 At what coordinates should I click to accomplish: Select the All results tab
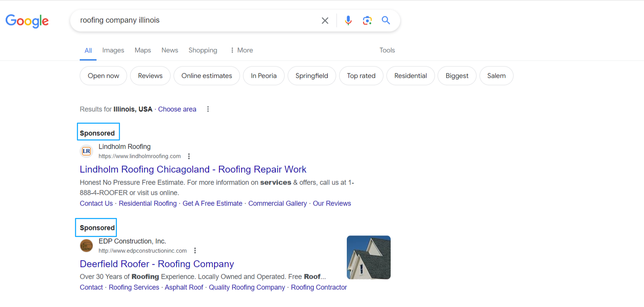(x=88, y=50)
